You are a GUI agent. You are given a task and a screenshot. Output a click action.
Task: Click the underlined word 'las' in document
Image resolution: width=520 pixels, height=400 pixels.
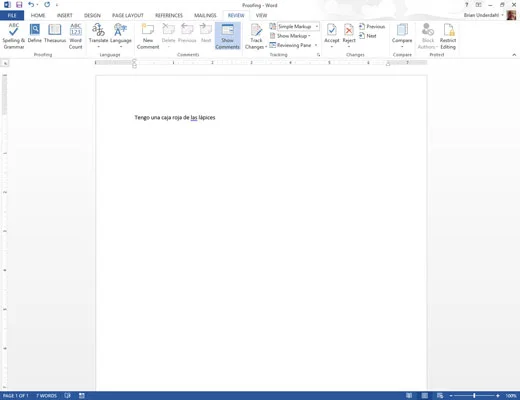click(194, 118)
